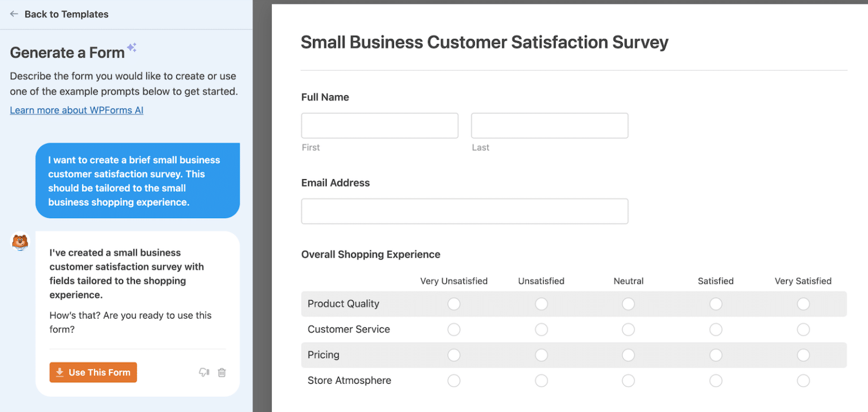Click the Last name input field

pyautogui.click(x=550, y=125)
